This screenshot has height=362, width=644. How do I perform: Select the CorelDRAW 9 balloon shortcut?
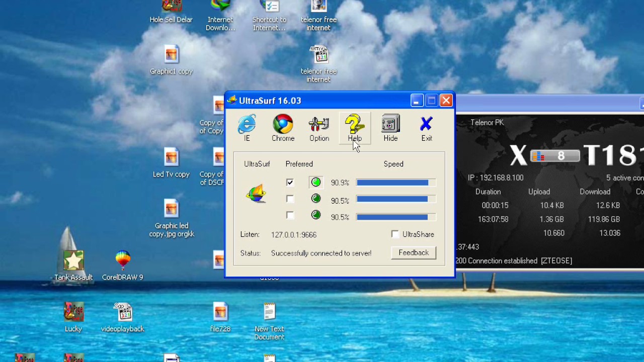pos(122,265)
